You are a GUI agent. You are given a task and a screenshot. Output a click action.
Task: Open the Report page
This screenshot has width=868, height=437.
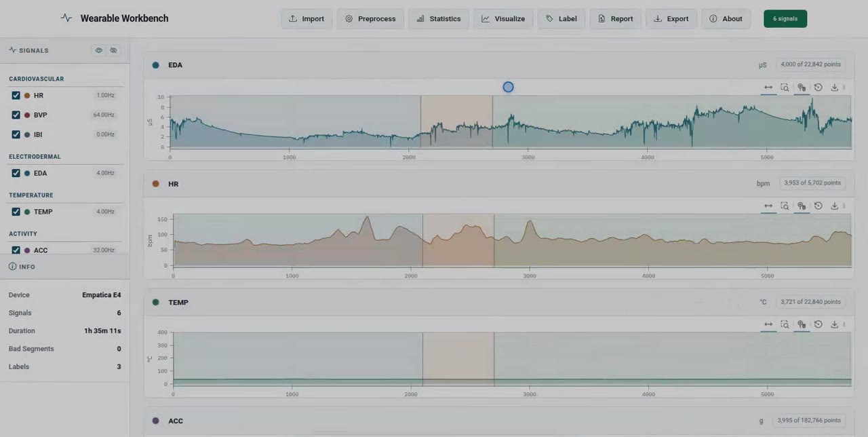616,18
